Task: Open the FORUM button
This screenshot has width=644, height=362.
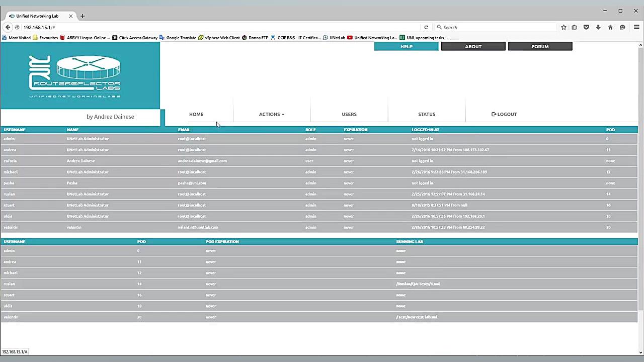Action: pyautogui.click(x=540, y=46)
